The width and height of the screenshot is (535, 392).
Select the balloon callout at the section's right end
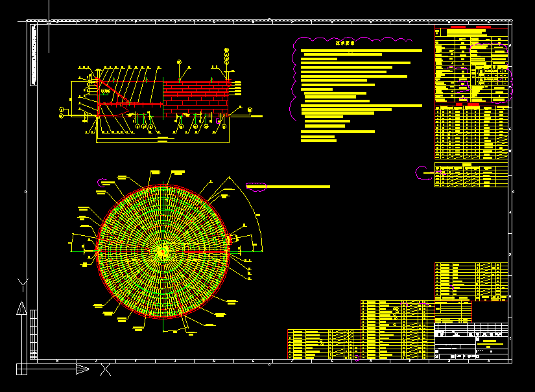[x=250, y=110]
